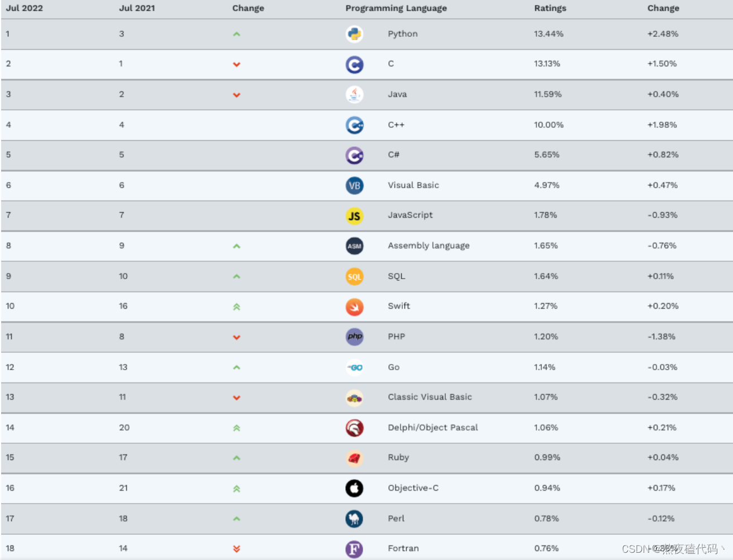Screen dimensions: 733x560
Task: Click the double up arrow in Swift row
Action: pyautogui.click(x=236, y=307)
